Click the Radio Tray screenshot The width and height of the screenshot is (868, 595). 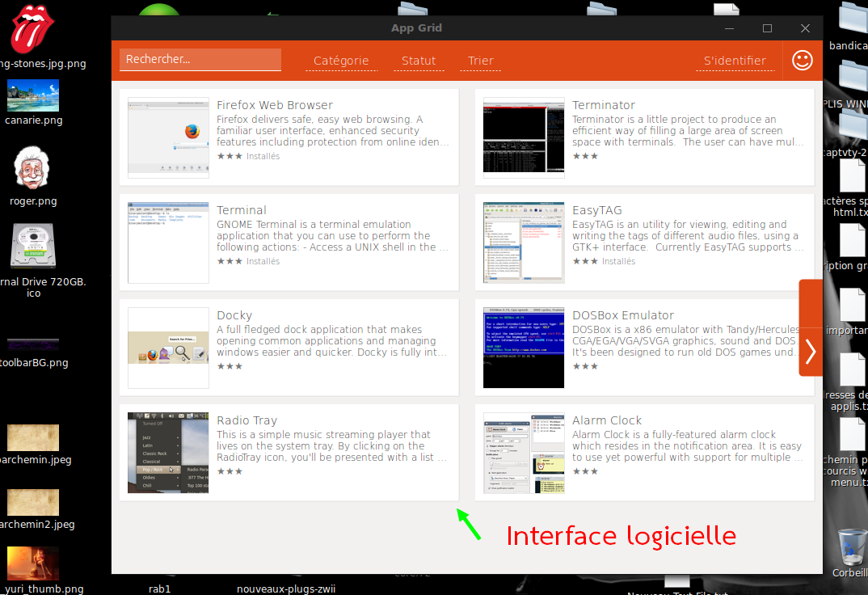coord(168,453)
